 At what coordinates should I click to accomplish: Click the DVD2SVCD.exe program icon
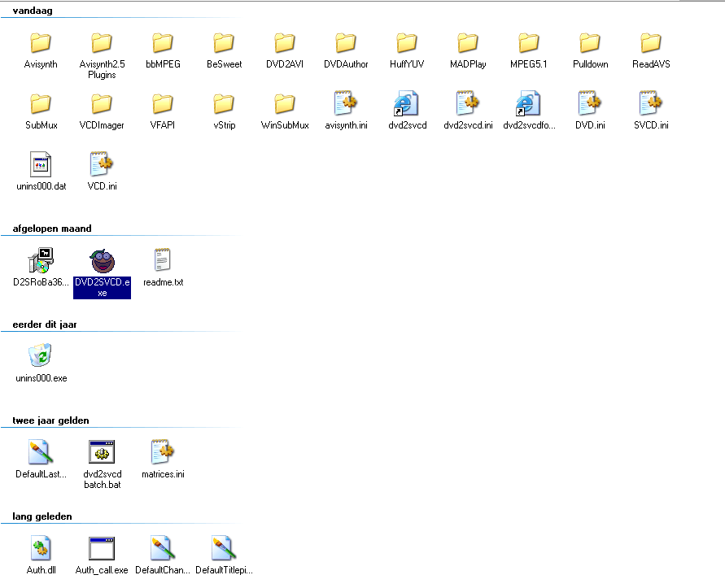pos(103,261)
